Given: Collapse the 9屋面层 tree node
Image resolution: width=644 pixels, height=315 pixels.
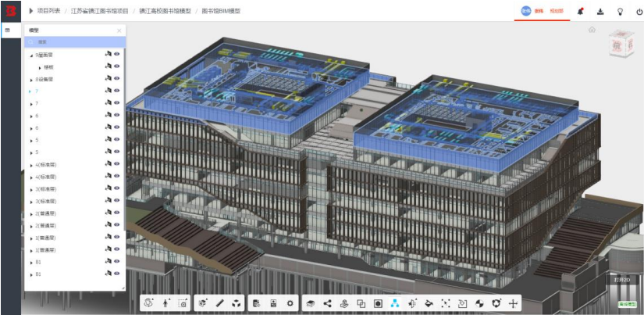Looking at the screenshot, I should tap(32, 55).
